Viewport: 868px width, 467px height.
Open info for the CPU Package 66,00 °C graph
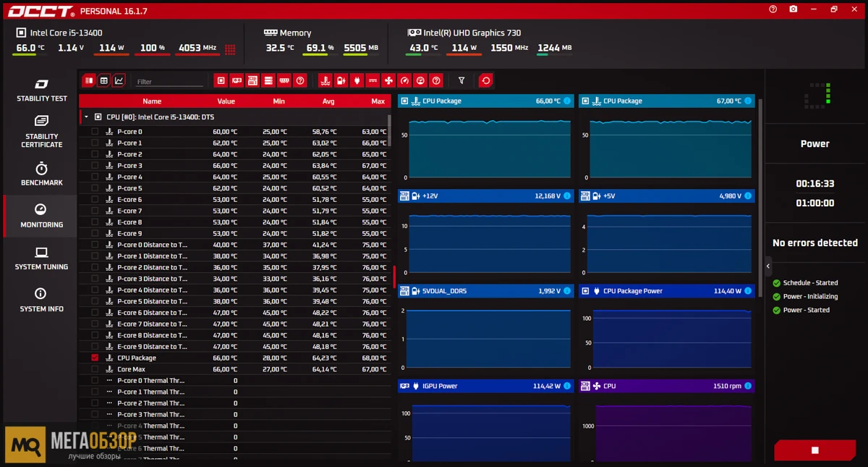(566, 101)
